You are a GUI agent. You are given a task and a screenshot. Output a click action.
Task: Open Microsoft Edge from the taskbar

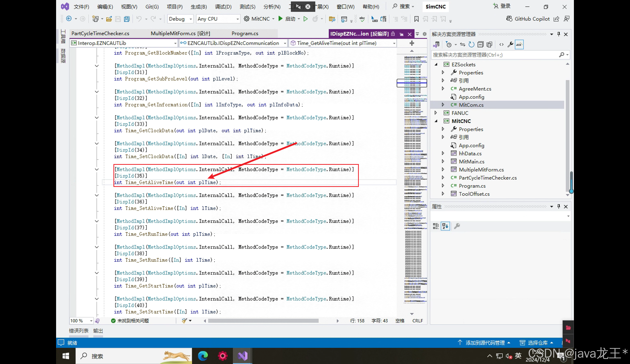point(203,356)
